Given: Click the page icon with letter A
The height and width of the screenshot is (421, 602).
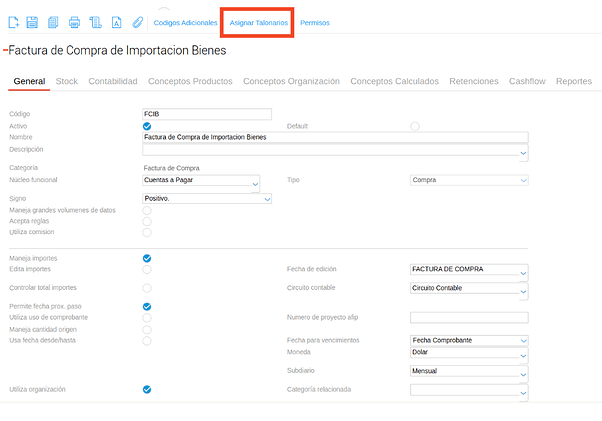Looking at the screenshot, I should pos(116,22).
